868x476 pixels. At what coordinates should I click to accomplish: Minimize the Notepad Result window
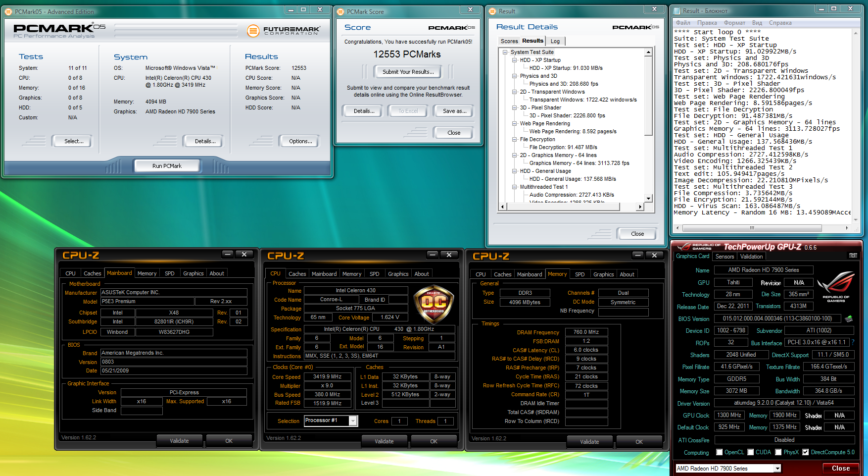pos(822,9)
